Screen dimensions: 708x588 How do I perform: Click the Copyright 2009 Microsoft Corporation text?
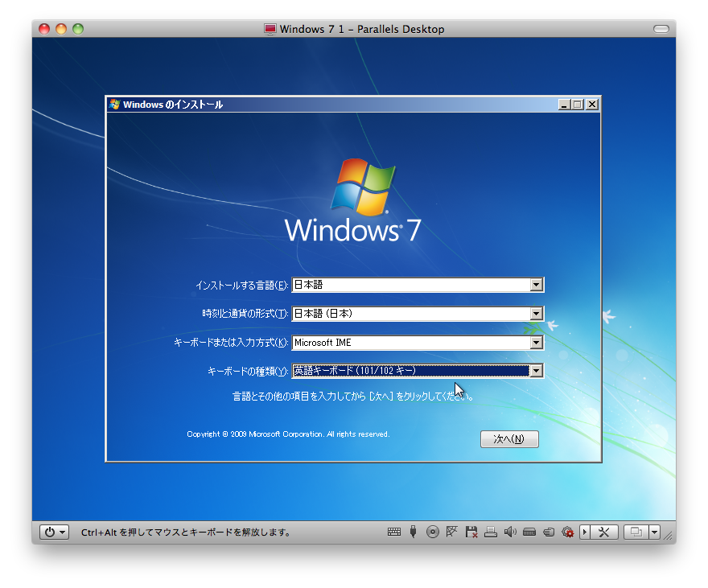(288, 434)
